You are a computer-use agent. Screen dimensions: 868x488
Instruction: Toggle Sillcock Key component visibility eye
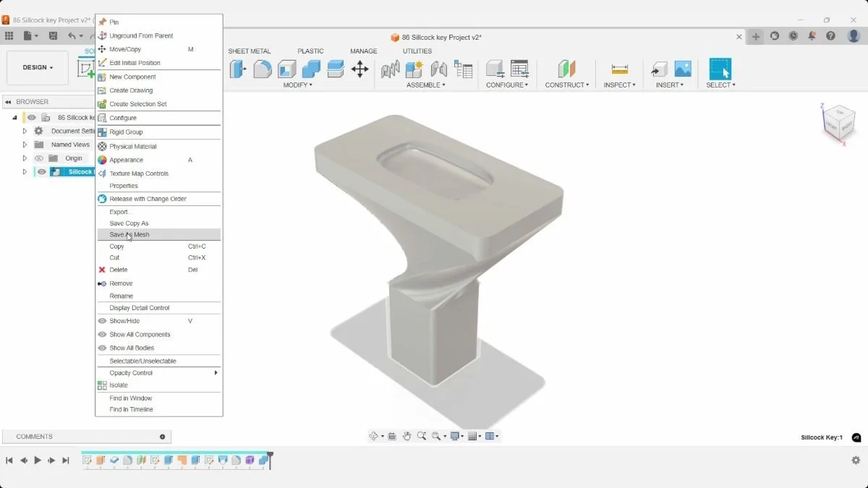(x=42, y=172)
